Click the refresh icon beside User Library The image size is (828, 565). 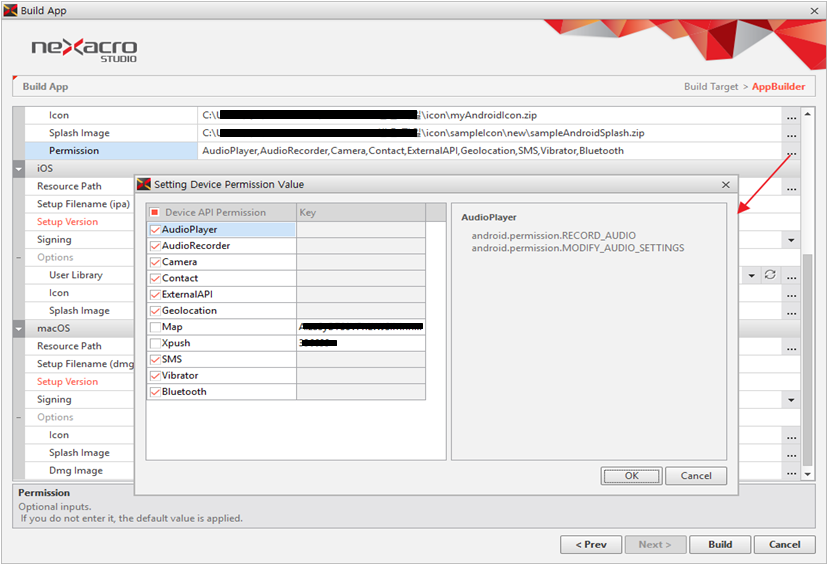[x=770, y=275]
